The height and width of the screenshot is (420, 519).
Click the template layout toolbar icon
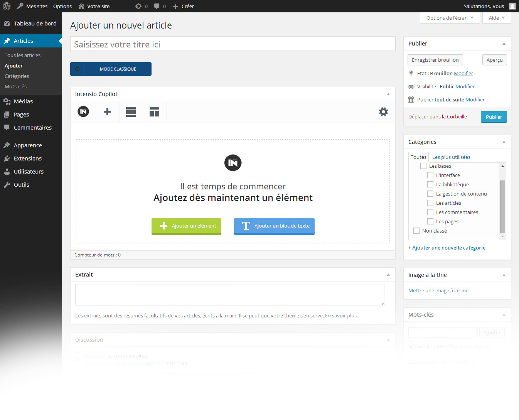click(x=155, y=112)
